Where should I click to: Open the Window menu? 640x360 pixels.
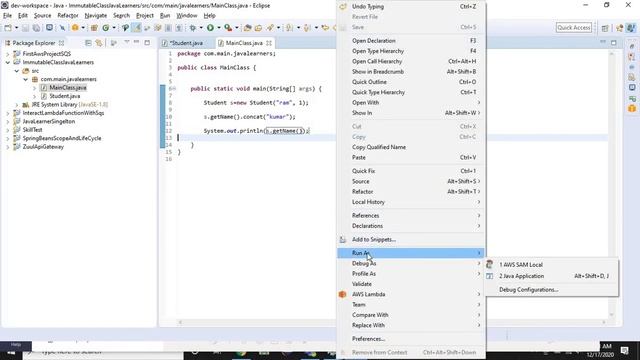[x=187, y=16]
